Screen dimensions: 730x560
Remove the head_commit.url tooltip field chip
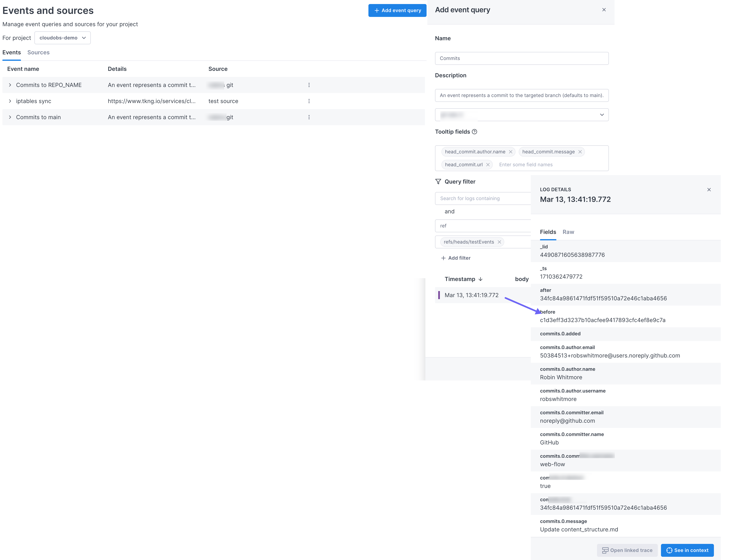coord(488,164)
